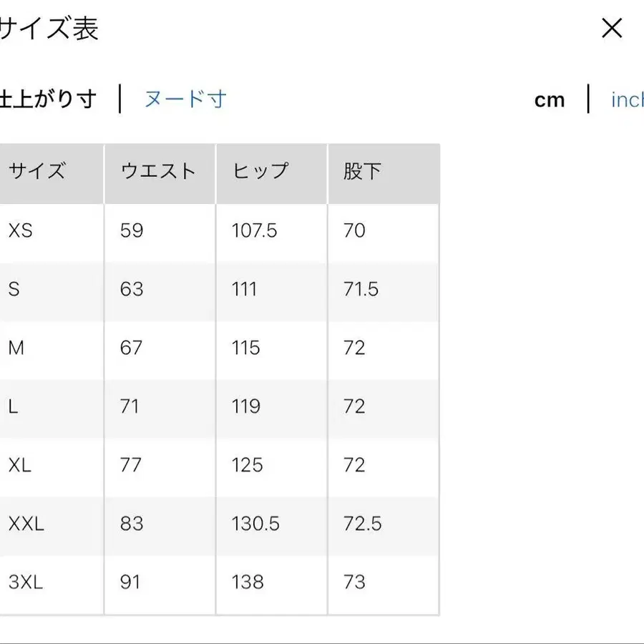Close the サイズ表 size chart popup
This screenshot has height=644, width=644.
click(x=612, y=29)
